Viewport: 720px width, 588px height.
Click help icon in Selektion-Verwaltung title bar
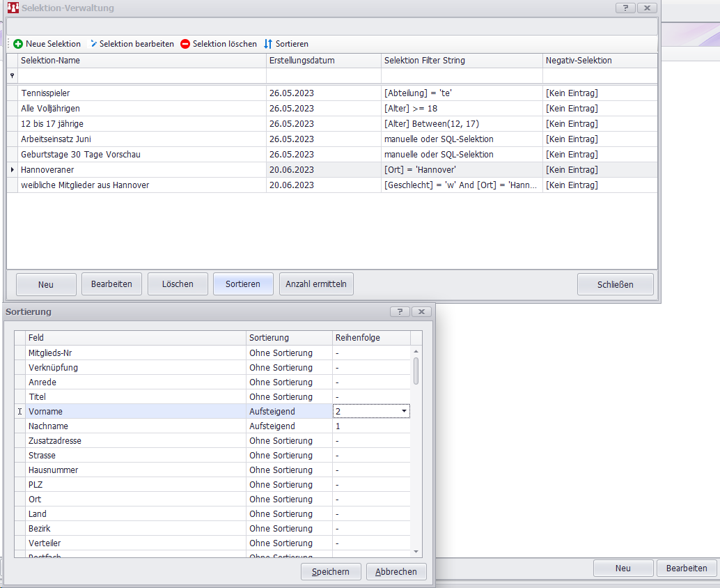(x=625, y=8)
